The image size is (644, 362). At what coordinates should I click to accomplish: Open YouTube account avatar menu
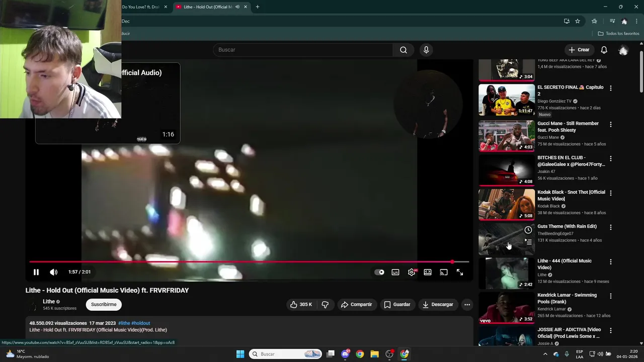pos(623,50)
